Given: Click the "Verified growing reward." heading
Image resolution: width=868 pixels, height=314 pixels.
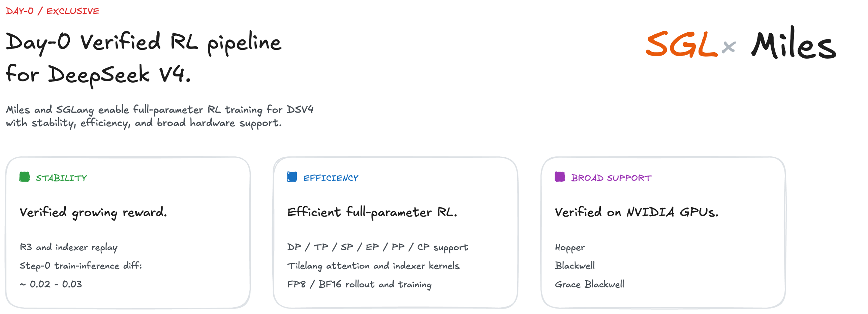Looking at the screenshot, I should 93,213.
